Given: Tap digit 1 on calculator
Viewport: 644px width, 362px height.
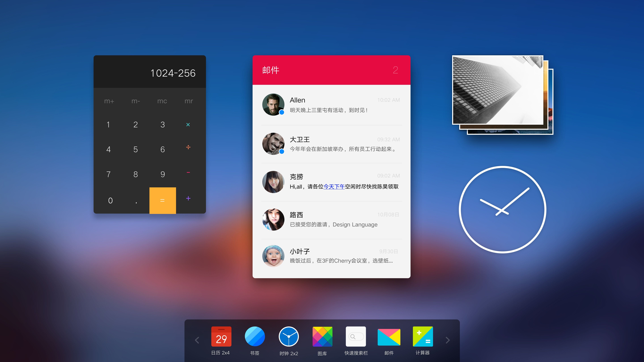Looking at the screenshot, I should [108, 124].
